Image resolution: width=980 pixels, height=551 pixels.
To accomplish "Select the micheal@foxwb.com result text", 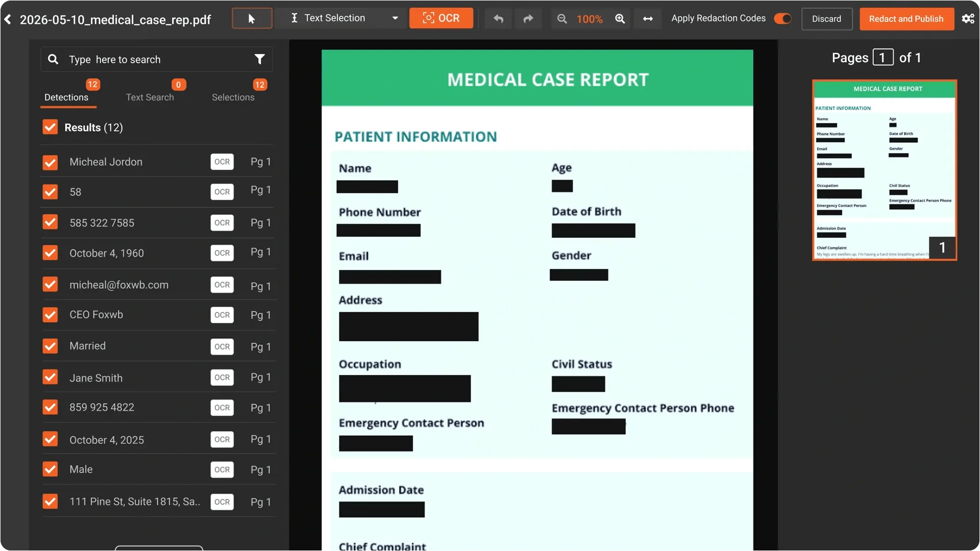I will click(119, 285).
